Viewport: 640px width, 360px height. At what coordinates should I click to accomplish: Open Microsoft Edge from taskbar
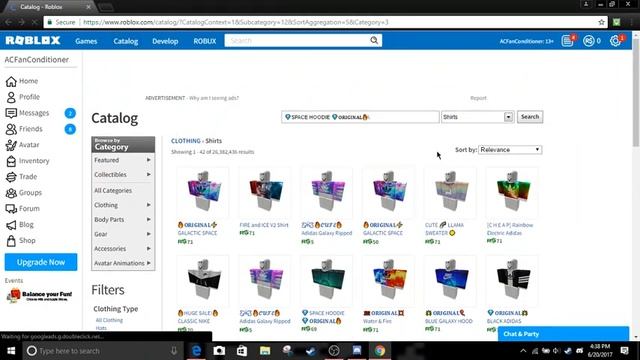tap(196, 351)
